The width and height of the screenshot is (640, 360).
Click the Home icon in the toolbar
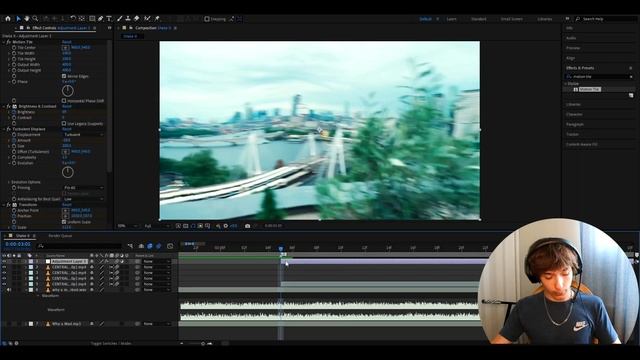tap(8, 18)
